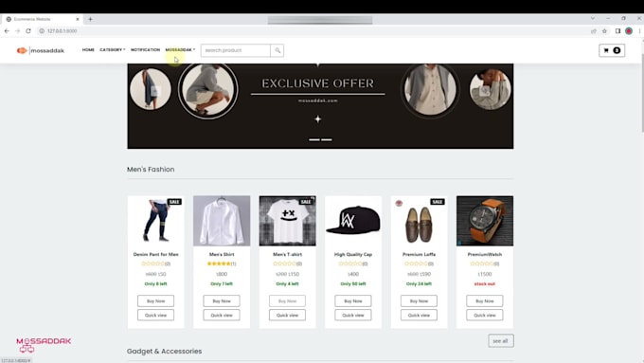Buy Now for Men's Shirt
Viewport: 644px width, 363px height.
[x=222, y=301]
